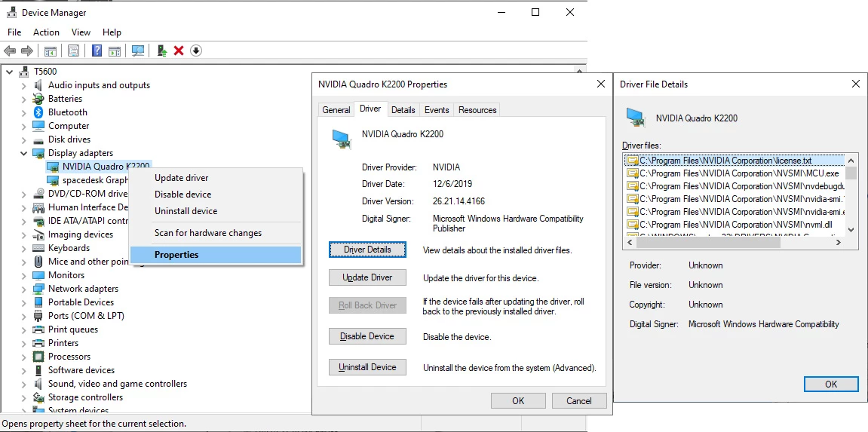This screenshot has height=432, width=868.
Task: Click the driver files vertical scrollbar thumb
Action: 851,173
